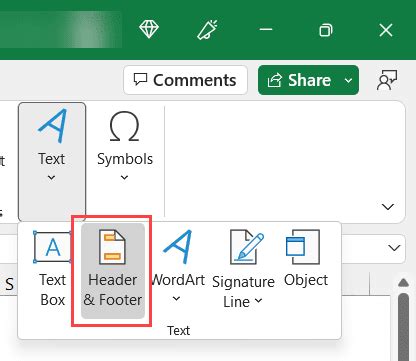Viewport: 416px width, 361px height.
Task: Restore down the Excel window
Action: [x=325, y=30]
